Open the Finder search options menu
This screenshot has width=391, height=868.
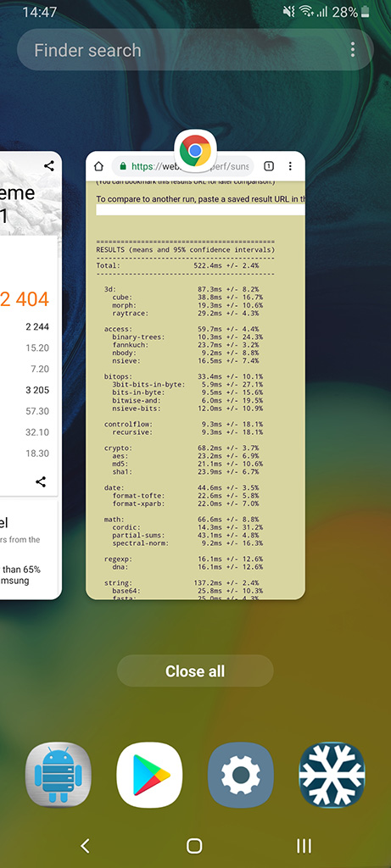(353, 50)
